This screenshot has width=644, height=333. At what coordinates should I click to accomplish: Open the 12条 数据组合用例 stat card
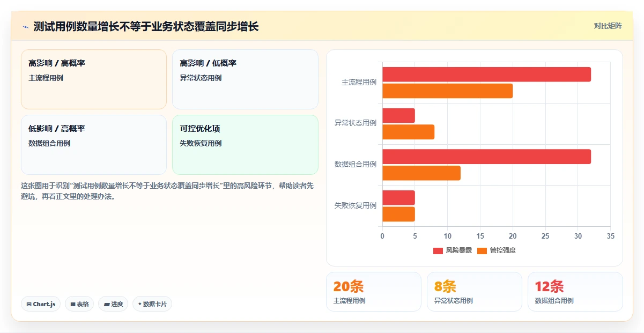click(x=575, y=292)
